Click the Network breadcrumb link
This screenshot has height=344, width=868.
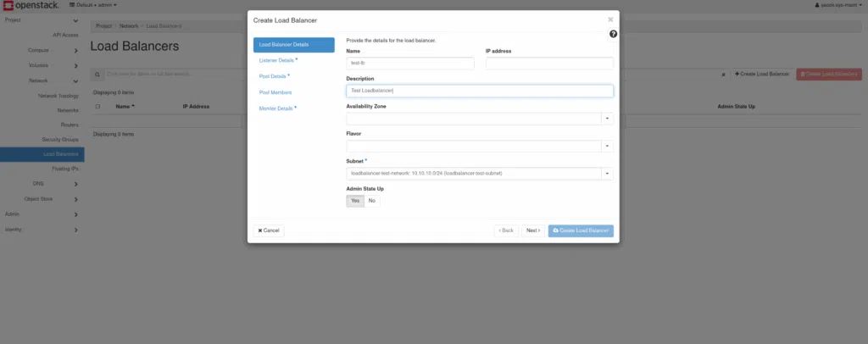coord(129,26)
